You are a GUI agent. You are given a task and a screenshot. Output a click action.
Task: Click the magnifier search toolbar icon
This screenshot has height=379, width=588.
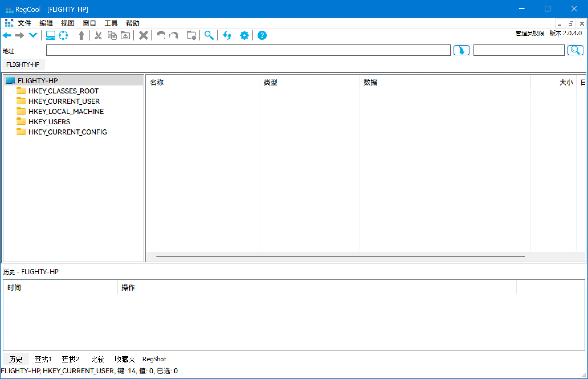coord(209,36)
